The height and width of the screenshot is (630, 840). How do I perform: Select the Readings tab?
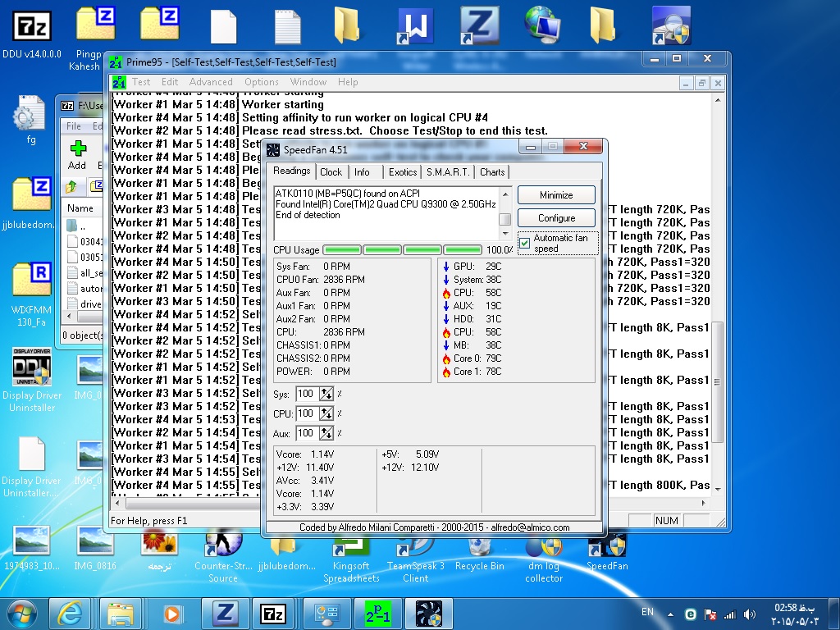click(291, 171)
